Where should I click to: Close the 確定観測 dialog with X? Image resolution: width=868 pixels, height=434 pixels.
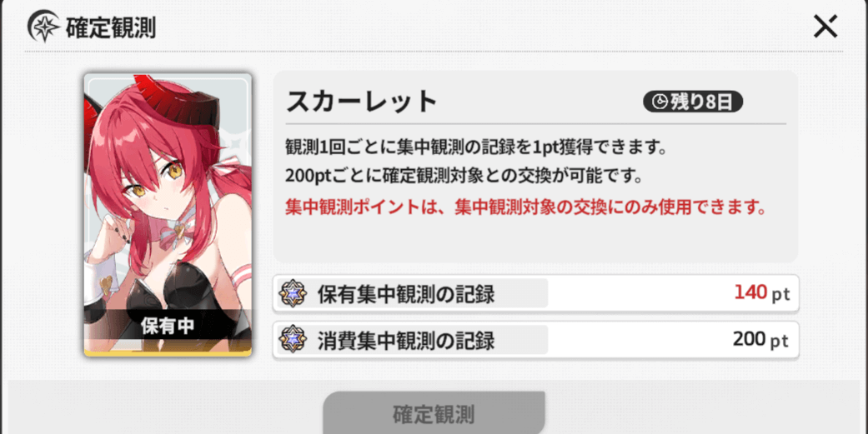(x=825, y=26)
